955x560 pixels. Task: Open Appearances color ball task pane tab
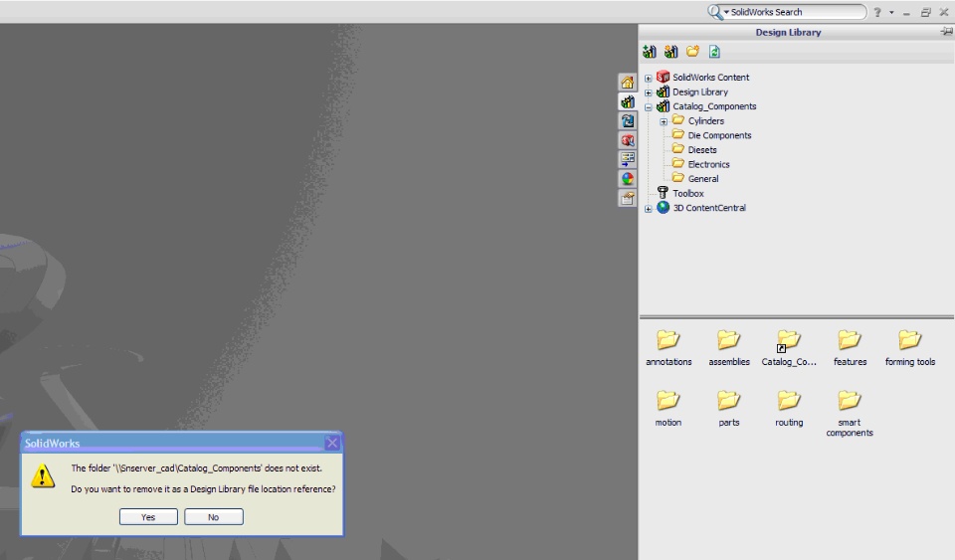point(628,178)
